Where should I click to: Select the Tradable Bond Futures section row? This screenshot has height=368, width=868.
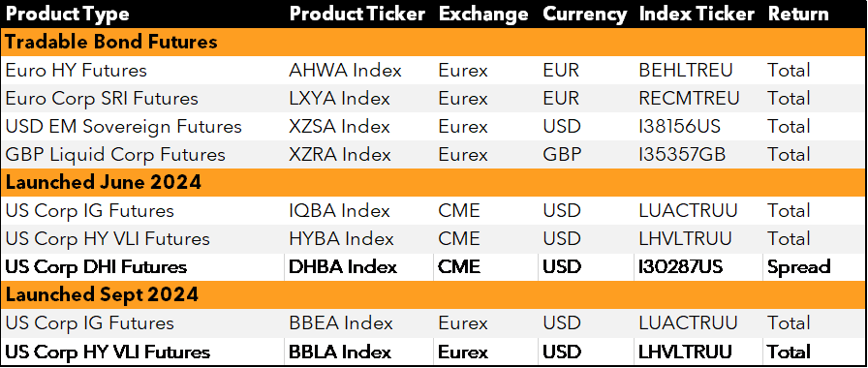[433, 42]
